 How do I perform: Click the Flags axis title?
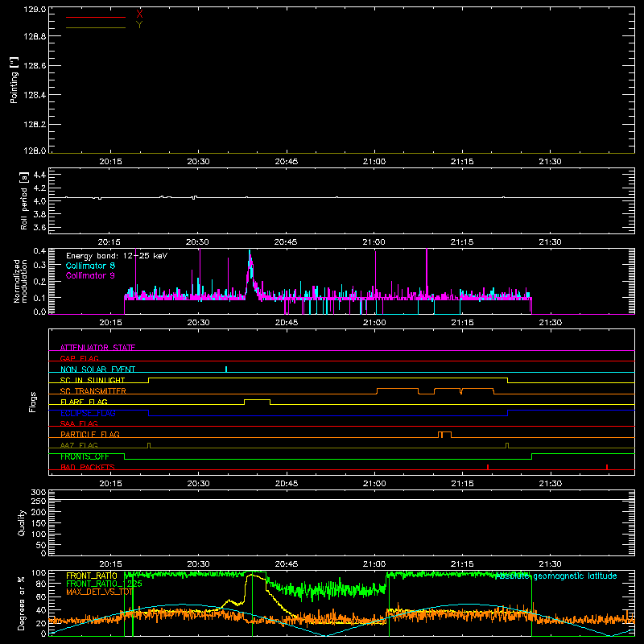(x=33, y=402)
